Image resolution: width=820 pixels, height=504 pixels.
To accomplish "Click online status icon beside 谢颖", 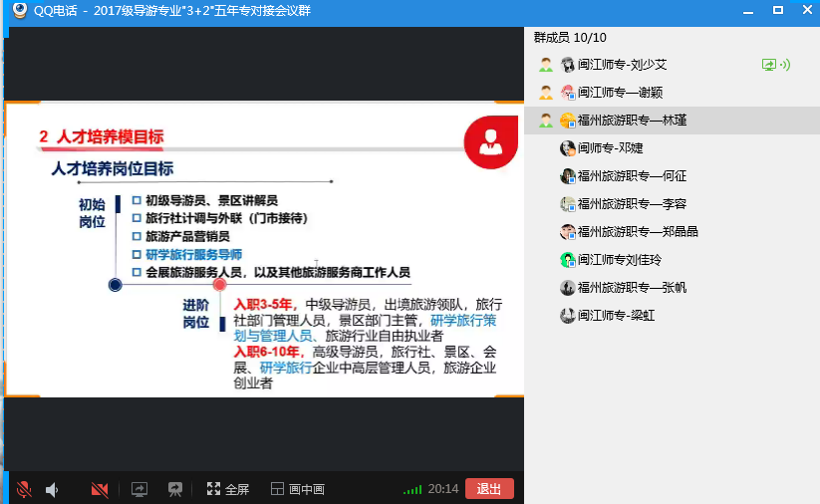I will [x=546, y=93].
